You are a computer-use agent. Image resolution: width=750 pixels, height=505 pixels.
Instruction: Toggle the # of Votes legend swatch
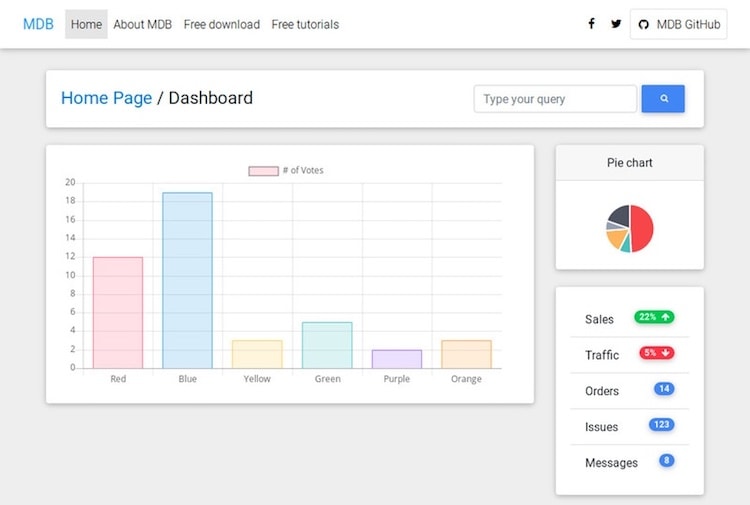[263, 171]
